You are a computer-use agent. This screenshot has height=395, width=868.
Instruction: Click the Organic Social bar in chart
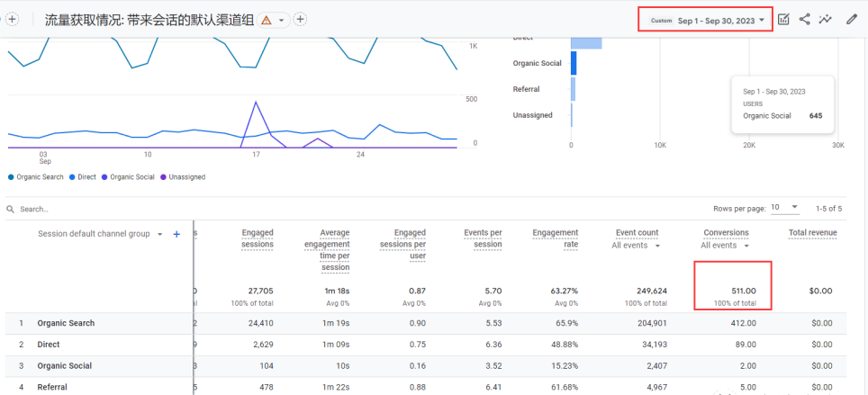tap(574, 63)
